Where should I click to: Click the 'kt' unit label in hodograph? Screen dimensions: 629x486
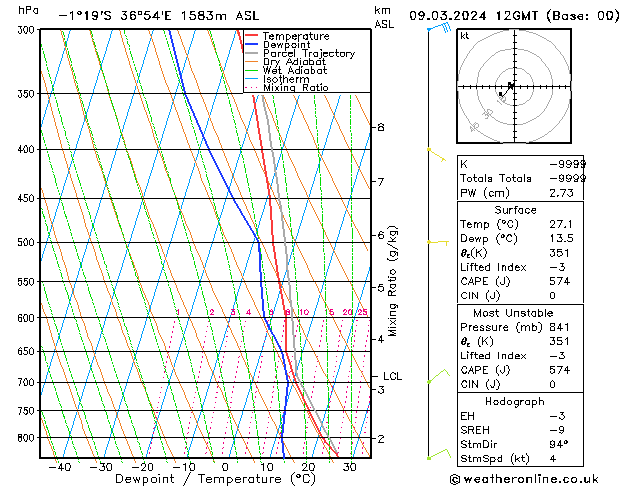click(x=464, y=36)
